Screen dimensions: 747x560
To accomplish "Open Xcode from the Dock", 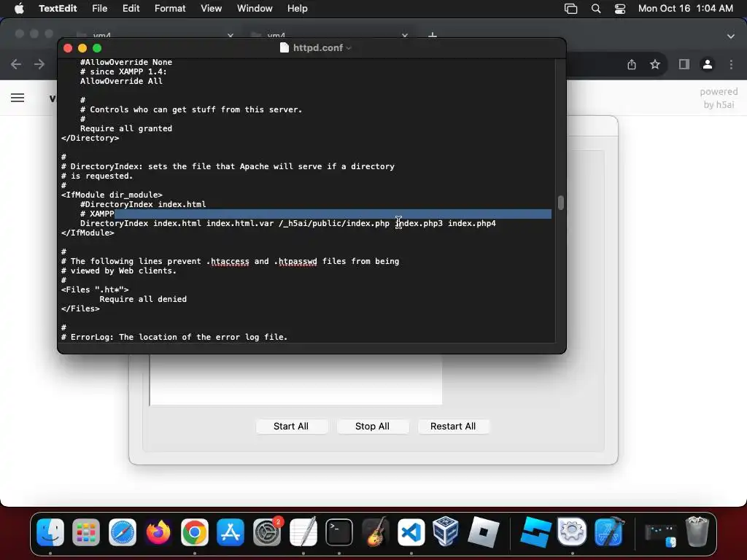I will [x=609, y=532].
